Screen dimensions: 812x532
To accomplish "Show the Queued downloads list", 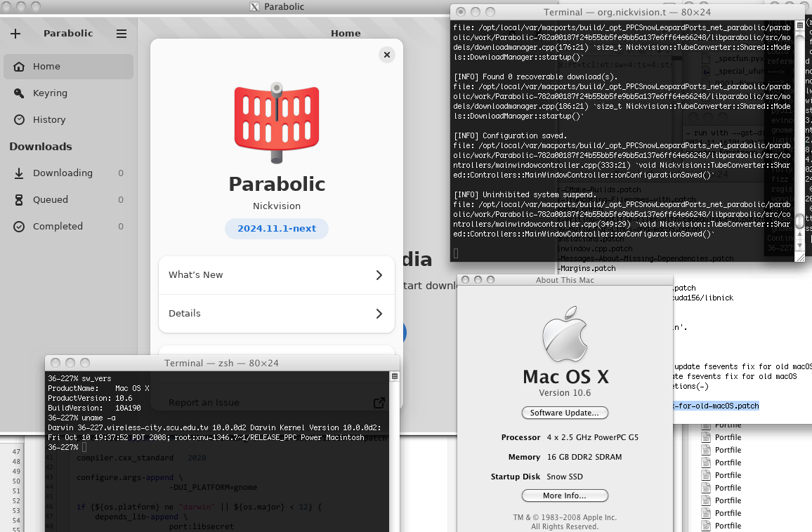I will click(68, 200).
